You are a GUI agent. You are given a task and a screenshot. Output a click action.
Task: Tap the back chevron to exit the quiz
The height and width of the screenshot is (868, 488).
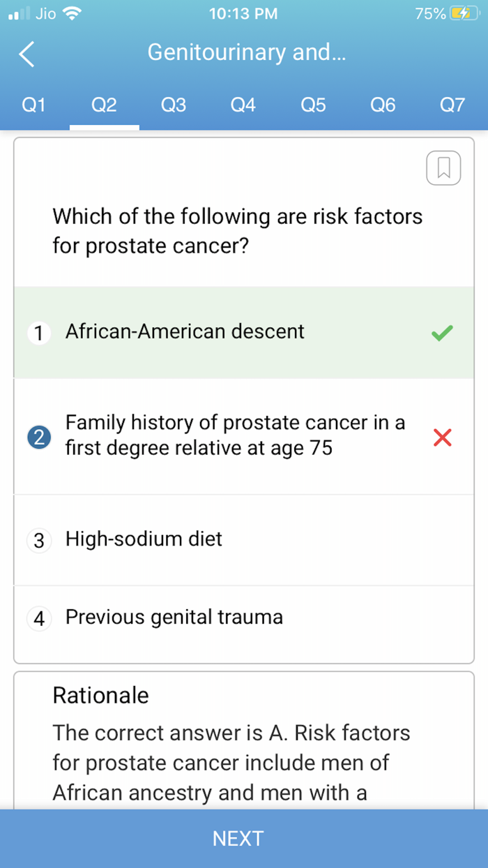coord(26,54)
